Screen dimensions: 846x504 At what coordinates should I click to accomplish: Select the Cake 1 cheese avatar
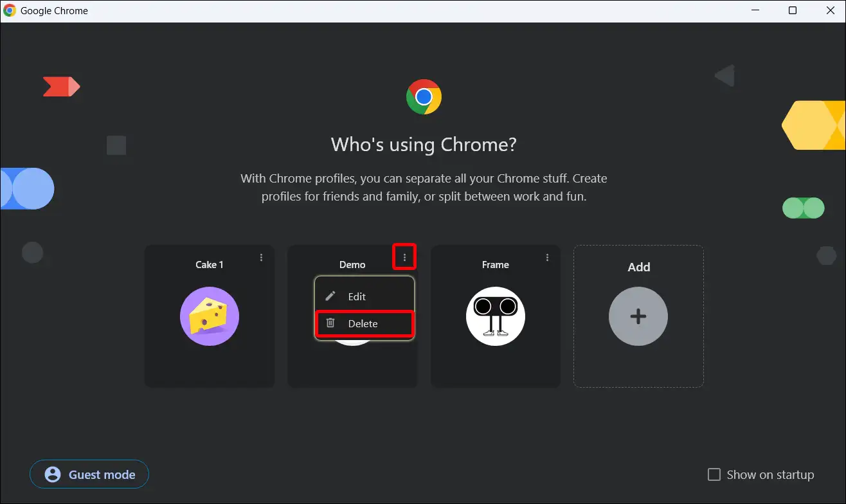coord(210,316)
